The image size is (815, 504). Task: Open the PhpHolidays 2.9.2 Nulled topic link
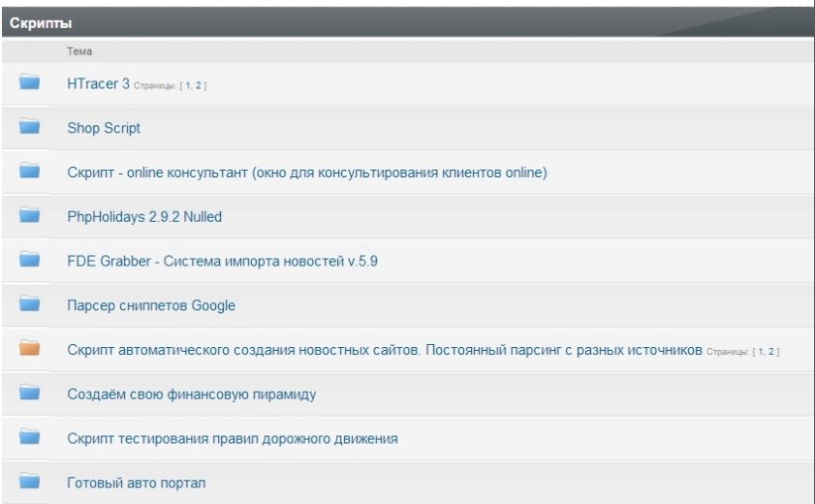pyautogui.click(x=144, y=217)
